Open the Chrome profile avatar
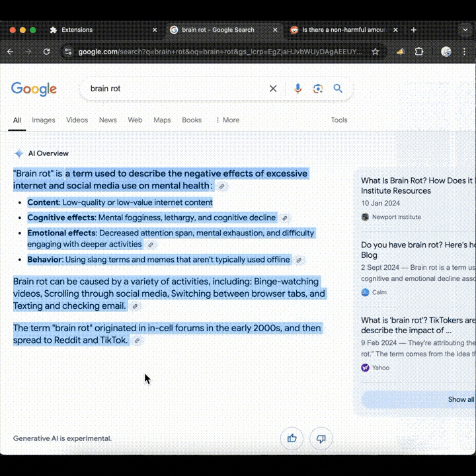Screen dimensions: 476x476 tap(446, 52)
